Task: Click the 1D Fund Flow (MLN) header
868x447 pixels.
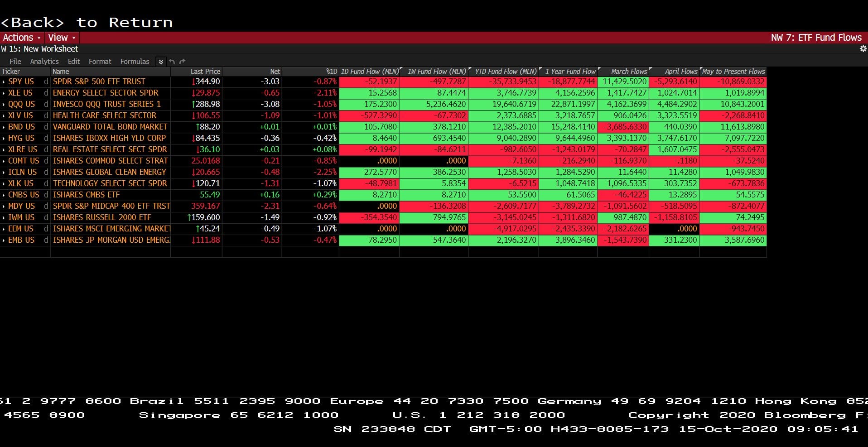Action: coord(369,72)
